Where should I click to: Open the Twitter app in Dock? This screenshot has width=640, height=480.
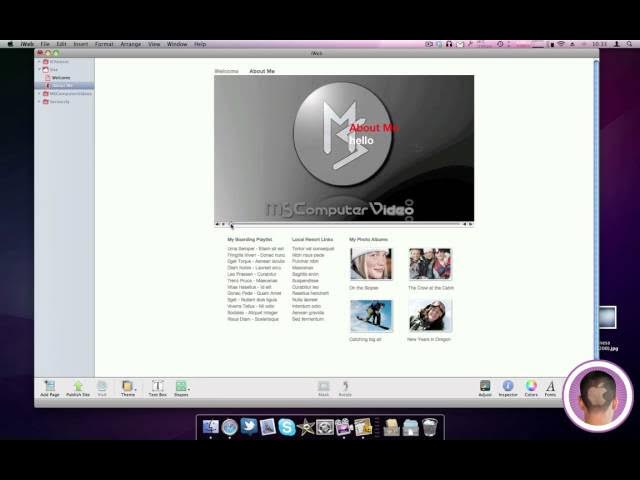[249, 427]
